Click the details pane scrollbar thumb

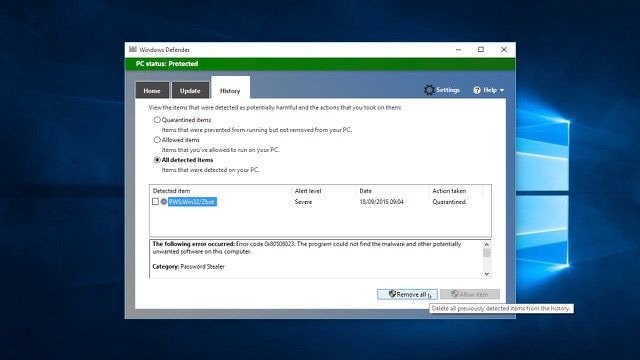[487, 253]
